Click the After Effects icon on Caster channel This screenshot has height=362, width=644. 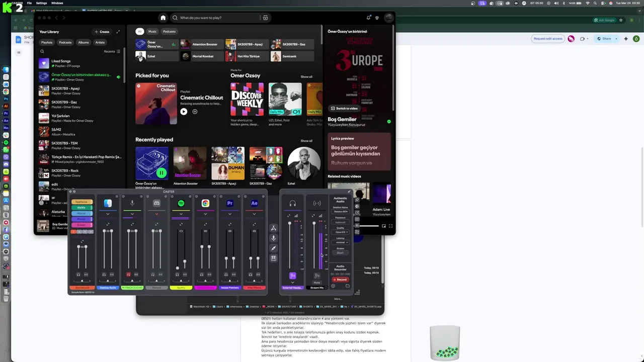254,203
